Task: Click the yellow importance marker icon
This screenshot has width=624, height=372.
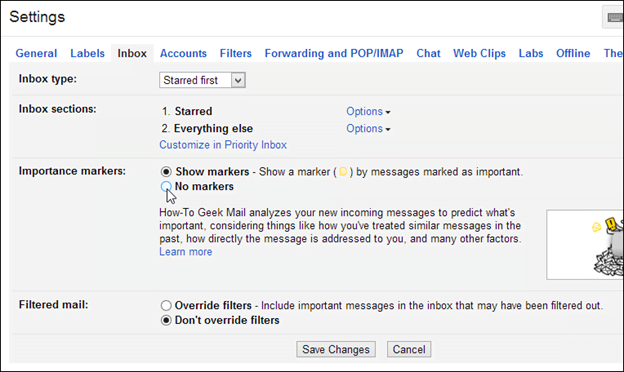Action: tap(343, 172)
